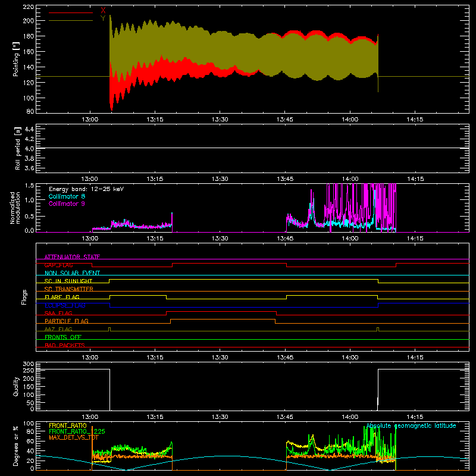Click the 14:15 time label under Pointing plot
This screenshot has height=476, width=476.
click(415, 120)
